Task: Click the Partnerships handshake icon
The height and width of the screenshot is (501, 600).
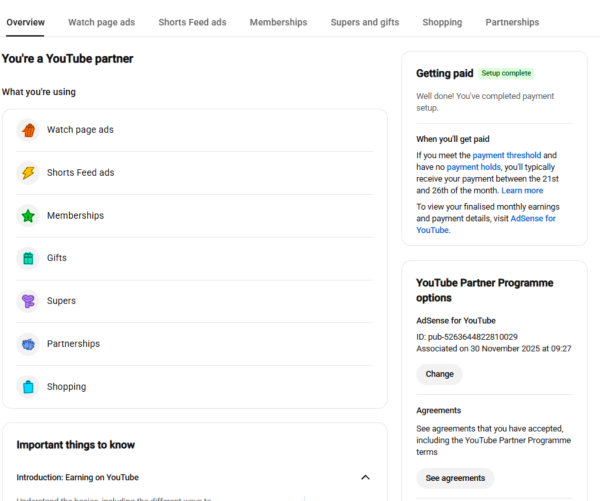Action: [x=28, y=344]
